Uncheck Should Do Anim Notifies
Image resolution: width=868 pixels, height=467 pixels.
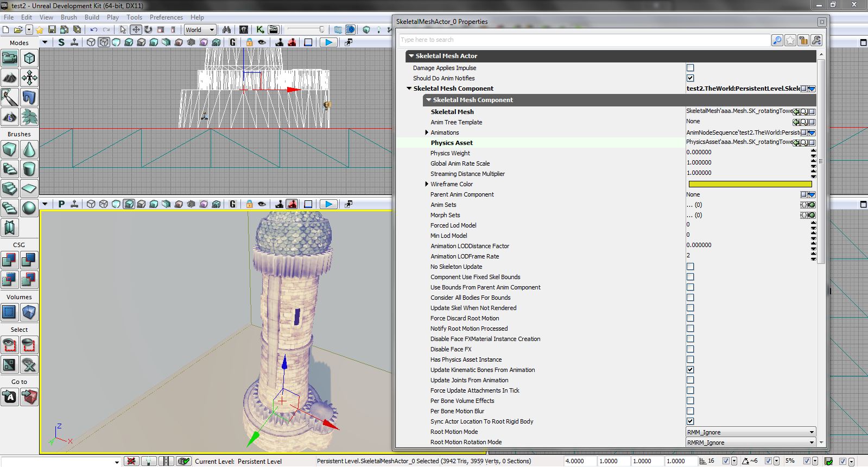coord(690,78)
